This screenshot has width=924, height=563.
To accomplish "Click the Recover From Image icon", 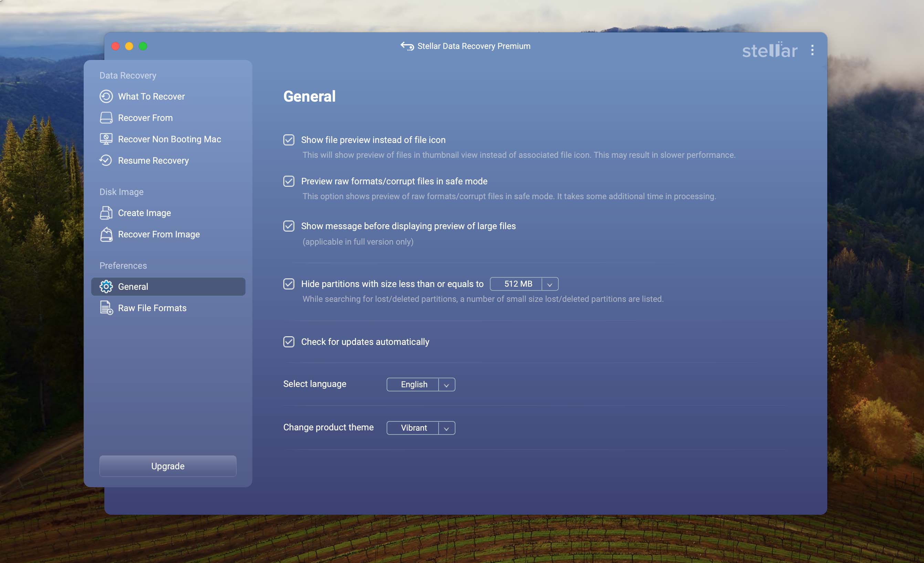I will 106,234.
